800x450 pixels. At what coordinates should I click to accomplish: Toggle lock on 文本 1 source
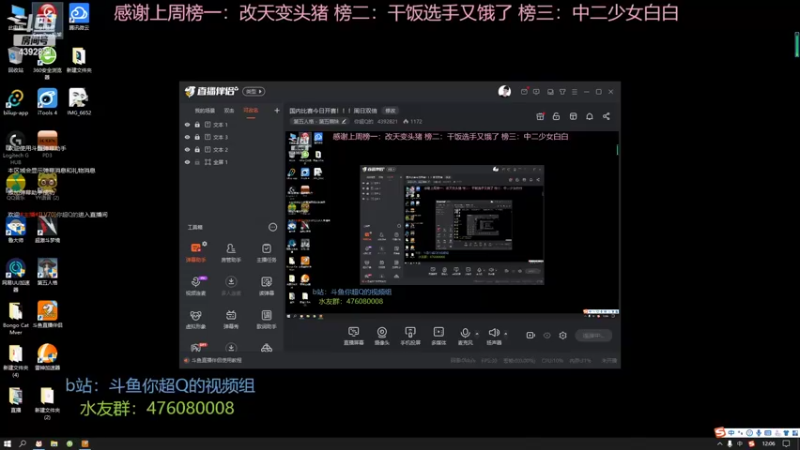click(197, 124)
